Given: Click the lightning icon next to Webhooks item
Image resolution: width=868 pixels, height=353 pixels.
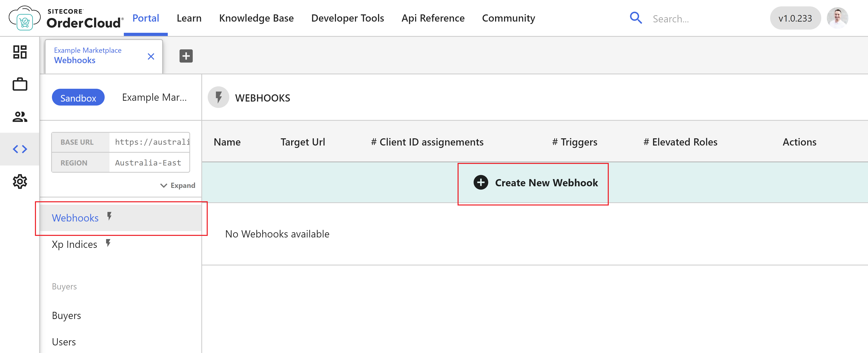Looking at the screenshot, I should point(109,216).
